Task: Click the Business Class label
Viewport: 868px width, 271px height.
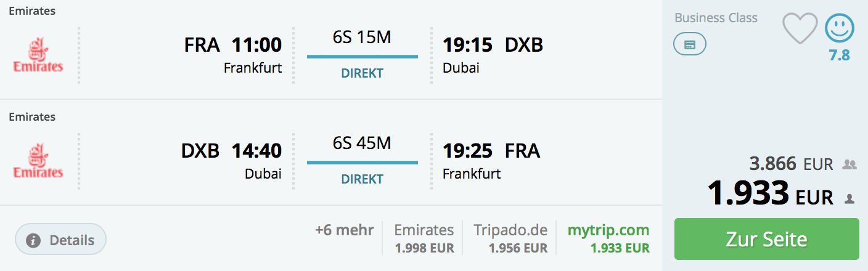Action: (x=716, y=18)
